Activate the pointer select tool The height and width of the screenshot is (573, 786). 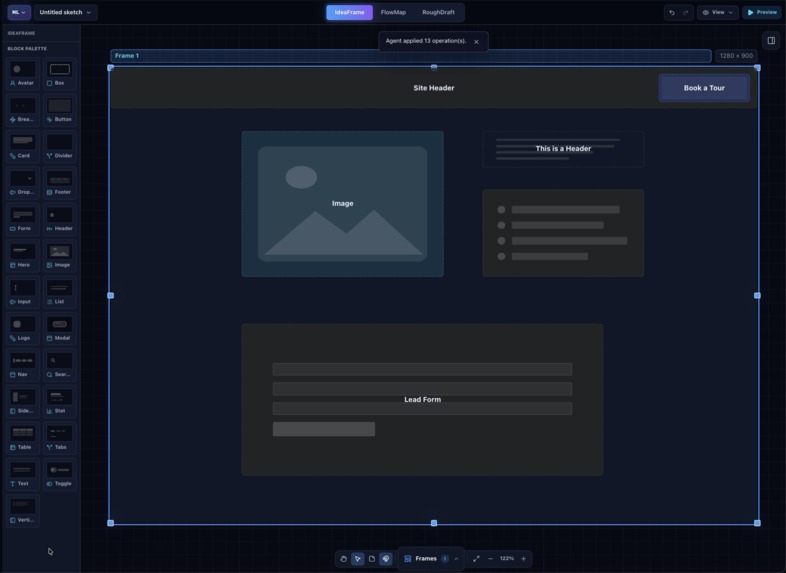(x=357, y=558)
